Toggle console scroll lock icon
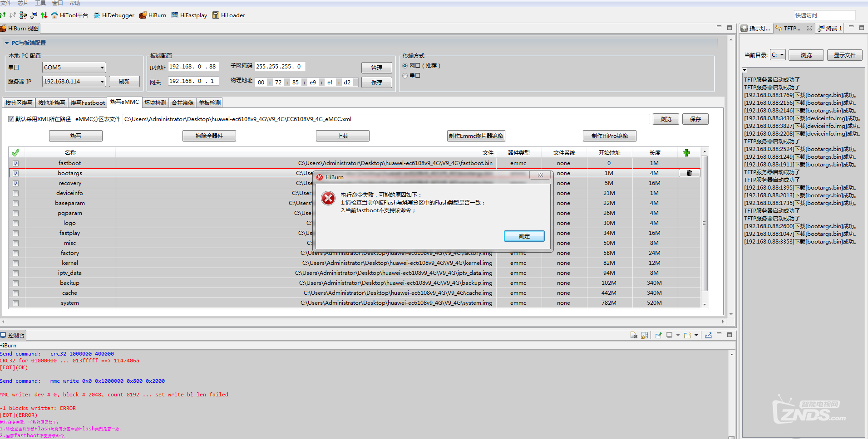Image resolution: width=868 pixels, height=439 pixels. (644, 336)
